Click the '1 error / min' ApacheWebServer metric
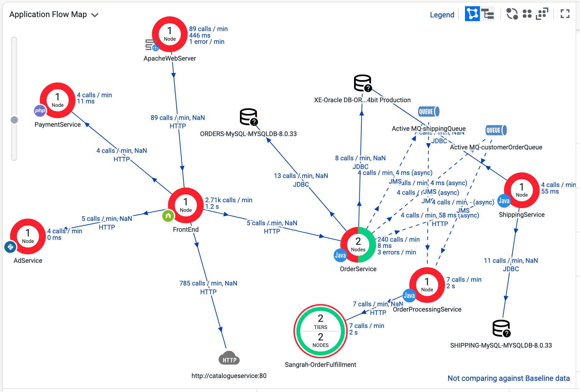 pos(207,42)
